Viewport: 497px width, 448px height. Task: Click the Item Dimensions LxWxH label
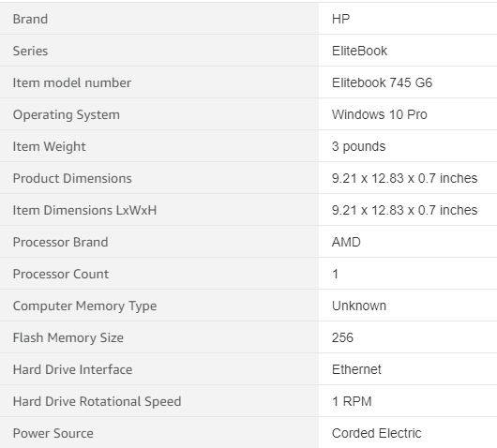(84, 210)
